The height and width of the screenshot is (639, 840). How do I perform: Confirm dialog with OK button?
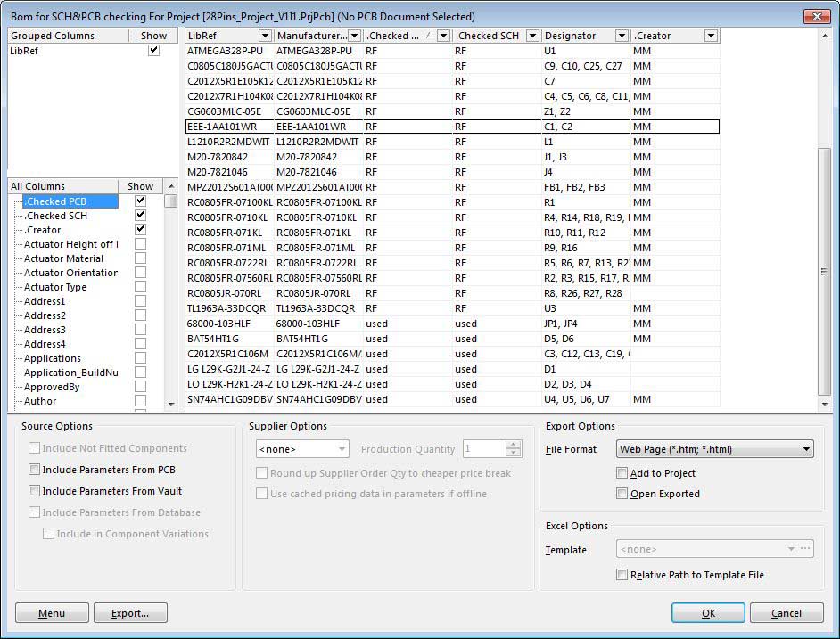(708, 613)
